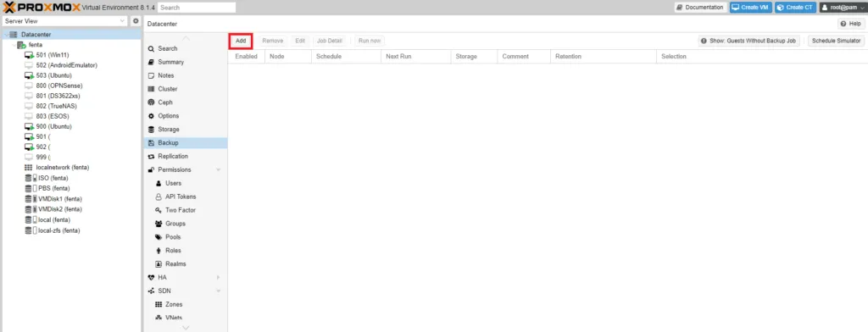
Task: Open the server view settings gear
Action: pos(136,21)
